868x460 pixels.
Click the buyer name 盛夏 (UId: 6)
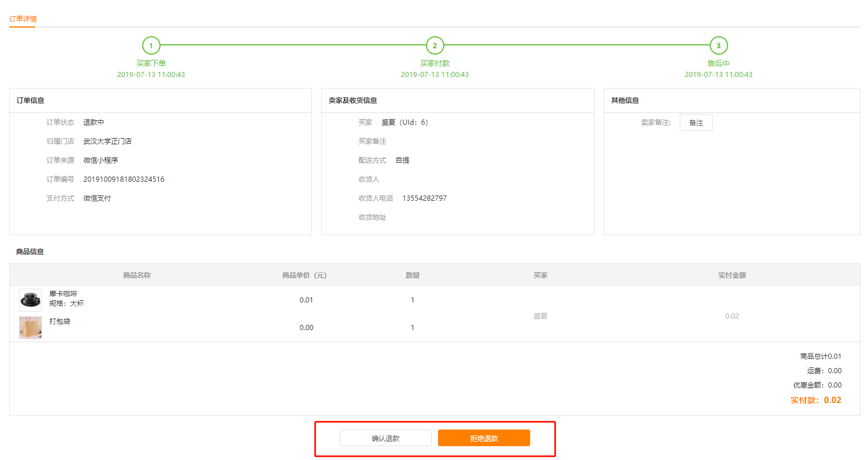pyautogui.click(x=404, y=122)
